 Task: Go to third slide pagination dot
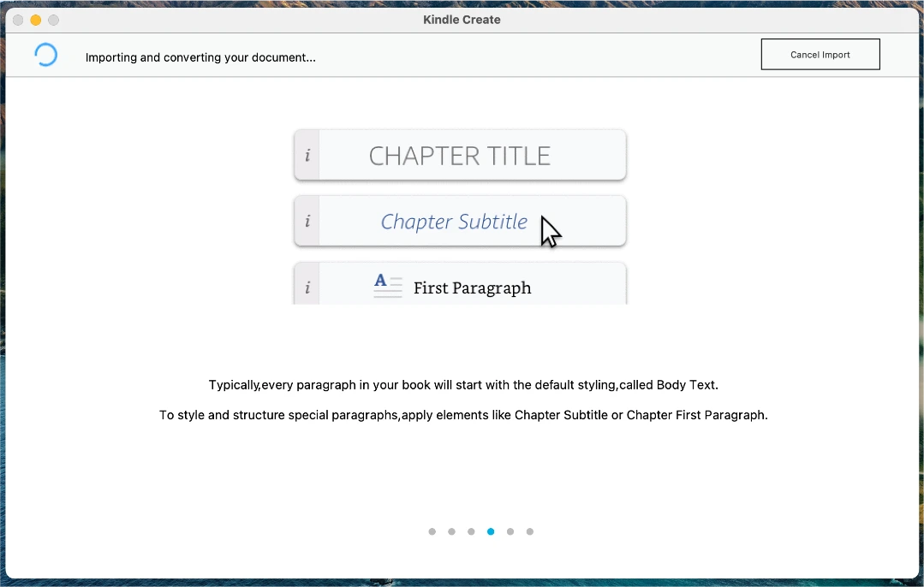[471, 531]
